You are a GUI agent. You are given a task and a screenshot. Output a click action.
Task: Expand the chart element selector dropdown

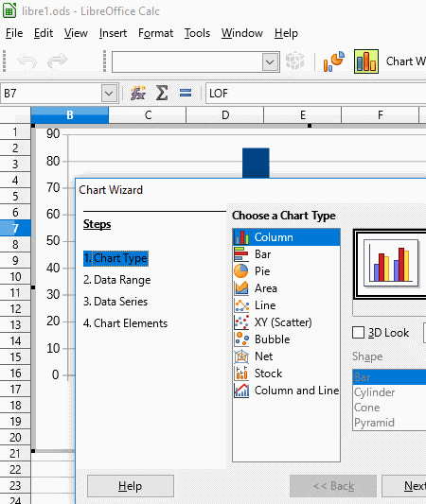(270, 61)
